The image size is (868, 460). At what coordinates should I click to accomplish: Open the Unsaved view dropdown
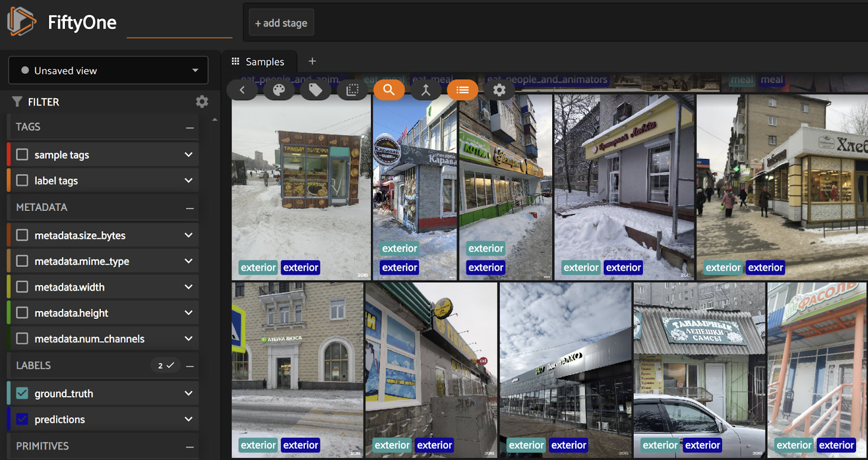click(108, 71)
